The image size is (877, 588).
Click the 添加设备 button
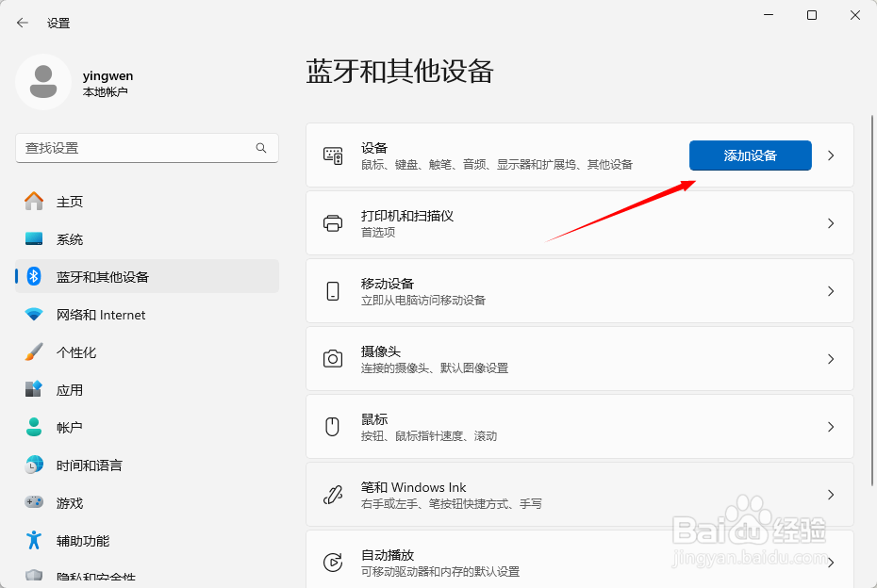tap(750, 155)
